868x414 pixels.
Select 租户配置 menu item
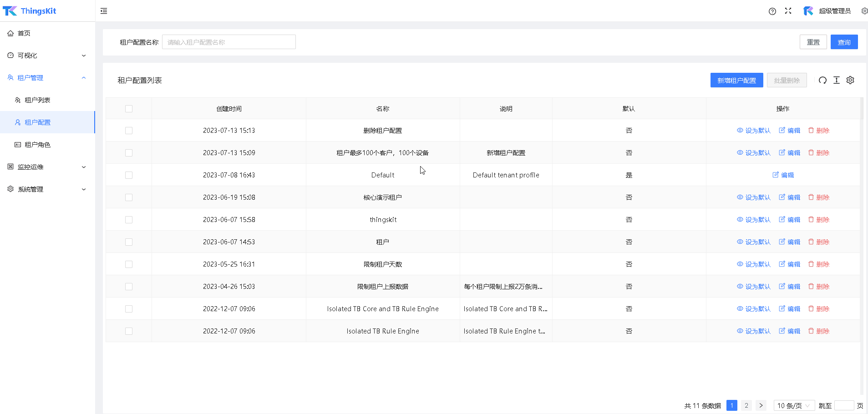pos(47,122)
